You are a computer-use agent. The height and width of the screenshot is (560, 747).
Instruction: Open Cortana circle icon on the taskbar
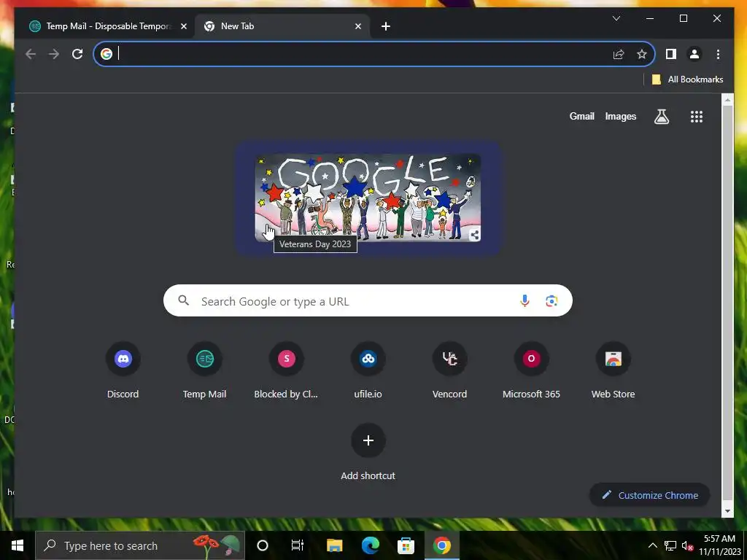263,545
